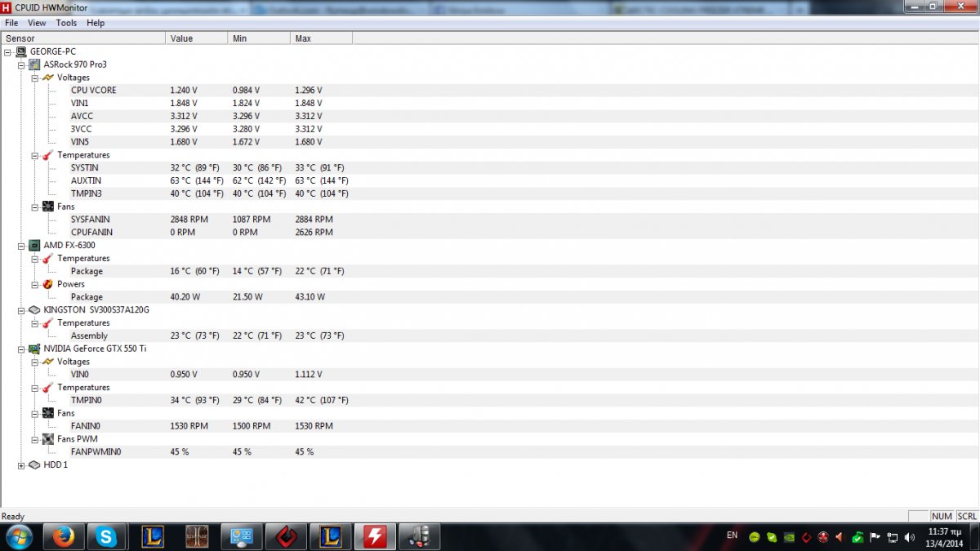
Task: Click the Min column header
Action: click(x=259, y=38)
